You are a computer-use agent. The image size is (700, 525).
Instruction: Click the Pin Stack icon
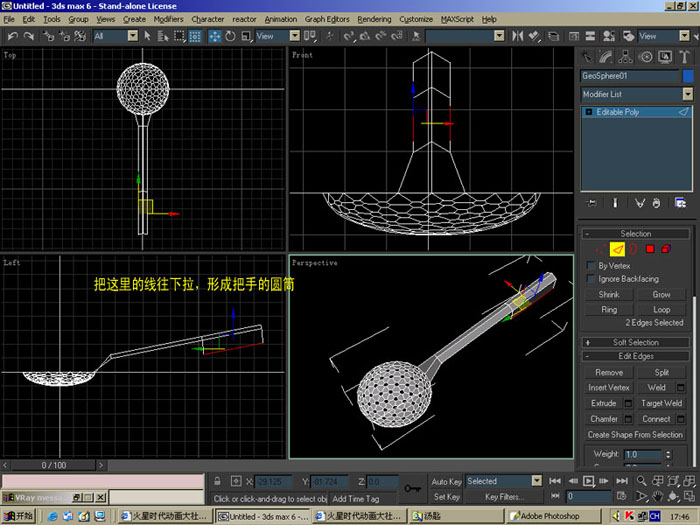point(592,203)
